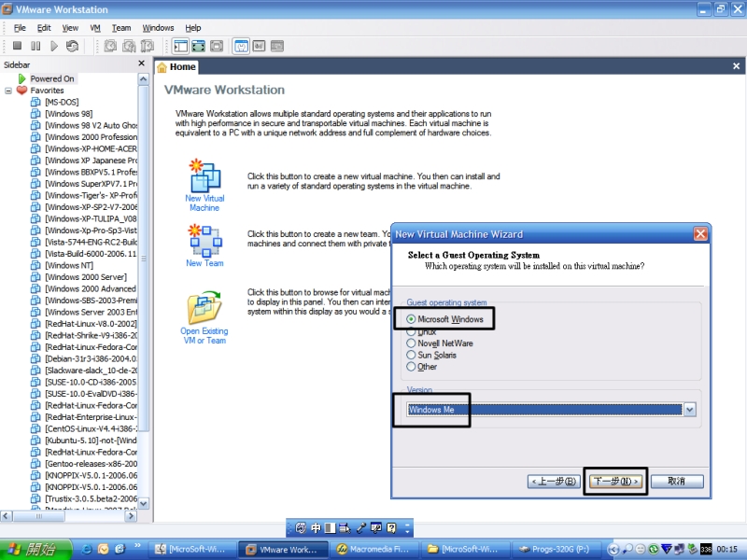Click the 下一步(N) next button
Viewport: 747px width, 560px height.
pos(615,482)
